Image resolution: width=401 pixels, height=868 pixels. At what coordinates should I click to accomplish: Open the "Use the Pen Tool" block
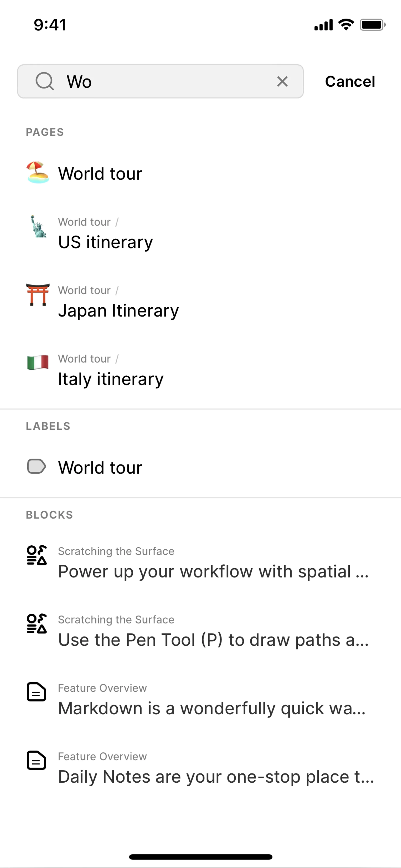[x=213, y=640]
